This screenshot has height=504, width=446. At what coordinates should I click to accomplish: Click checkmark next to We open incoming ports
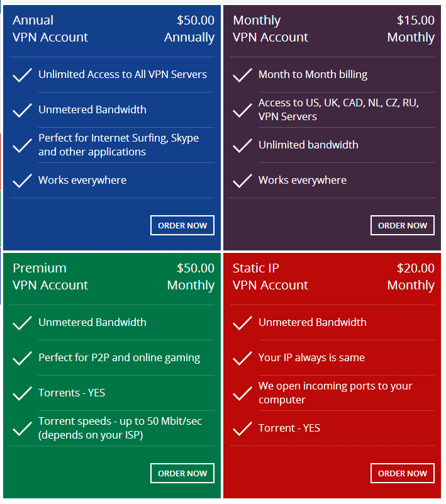pyautogui.click(x=242, y=393)
